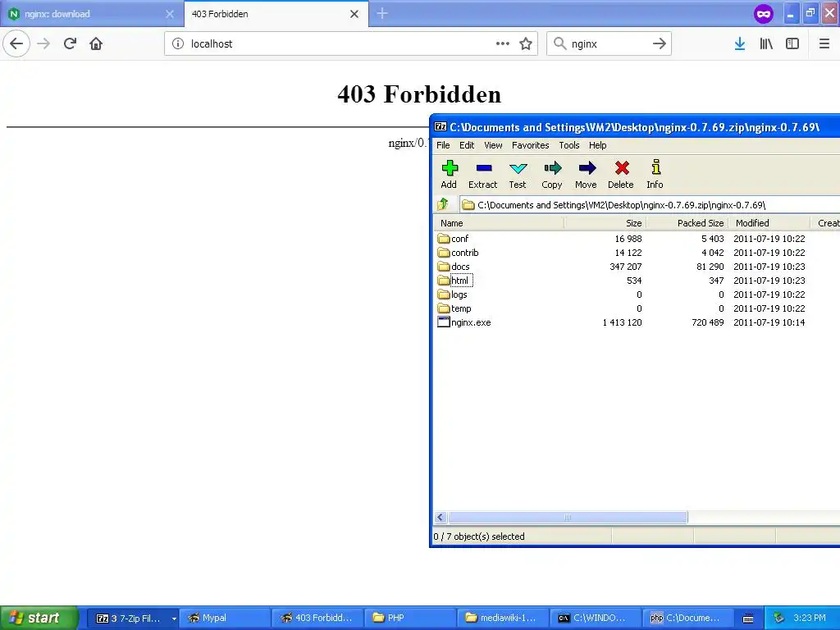This screenshot has height=630, width=840.
Task: Click the taskbar clock showing 3:23 PM
Action: point(810,618)
